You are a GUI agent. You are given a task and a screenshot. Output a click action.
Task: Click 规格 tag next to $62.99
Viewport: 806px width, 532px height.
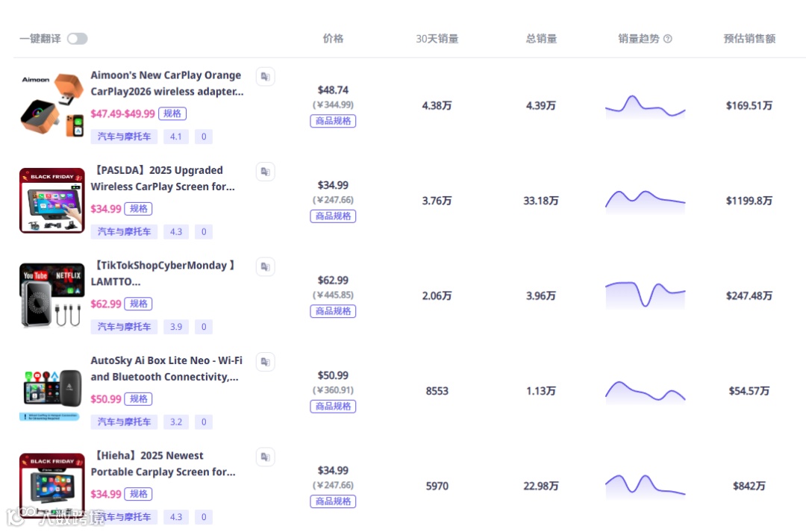[x=138, y=304]
